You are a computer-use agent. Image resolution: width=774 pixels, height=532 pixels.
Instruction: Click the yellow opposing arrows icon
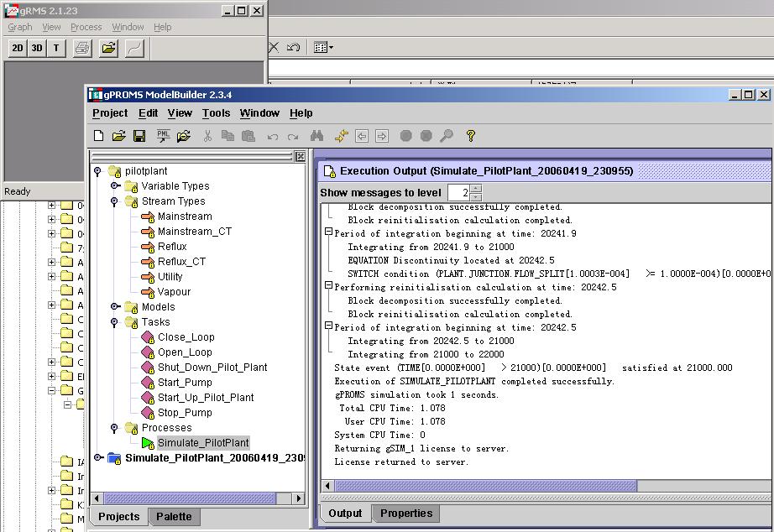pyautogui.click(x=342, y=136)
